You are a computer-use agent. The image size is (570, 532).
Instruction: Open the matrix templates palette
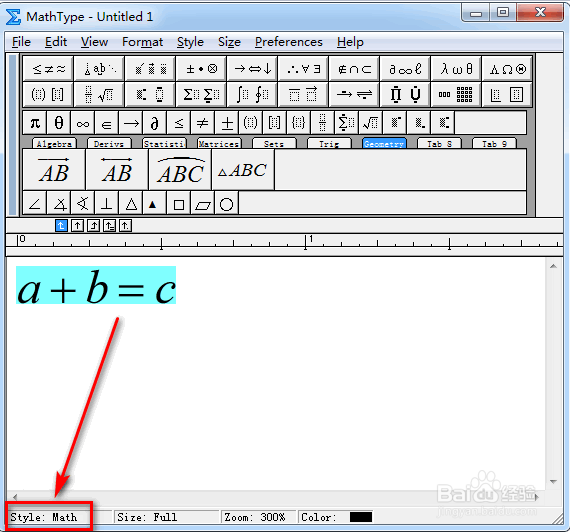coord(456,95)
